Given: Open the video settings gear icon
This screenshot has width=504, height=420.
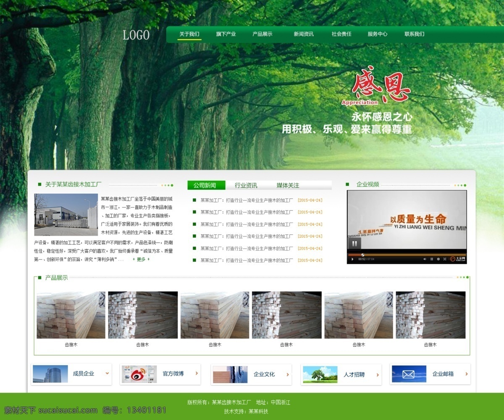Looking at the screenshot, I should pos(438,259).
